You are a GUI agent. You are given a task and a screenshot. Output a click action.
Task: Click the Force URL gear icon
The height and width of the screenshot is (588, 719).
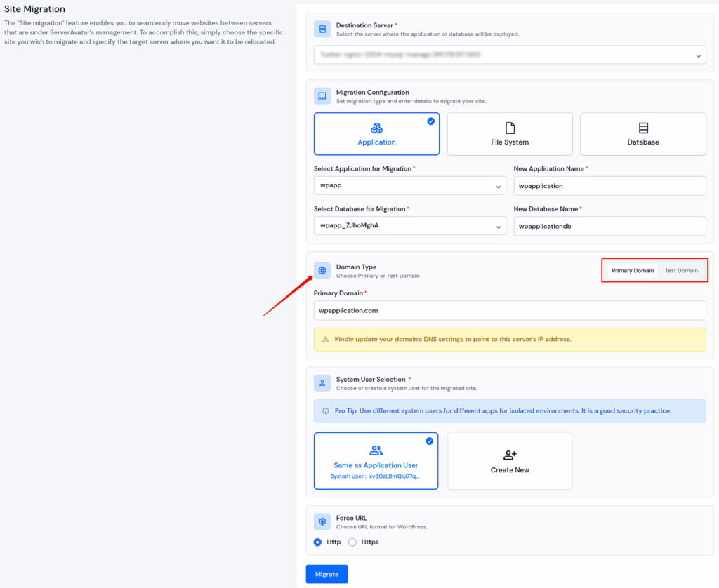coord(322,521)
